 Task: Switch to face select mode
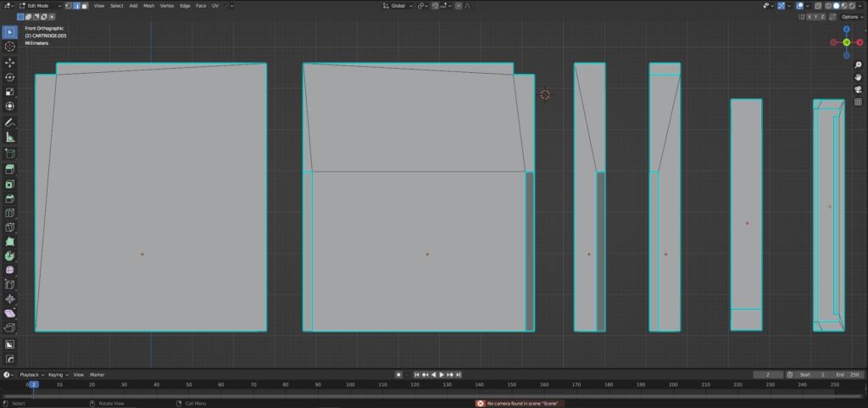tap(84, 6)
